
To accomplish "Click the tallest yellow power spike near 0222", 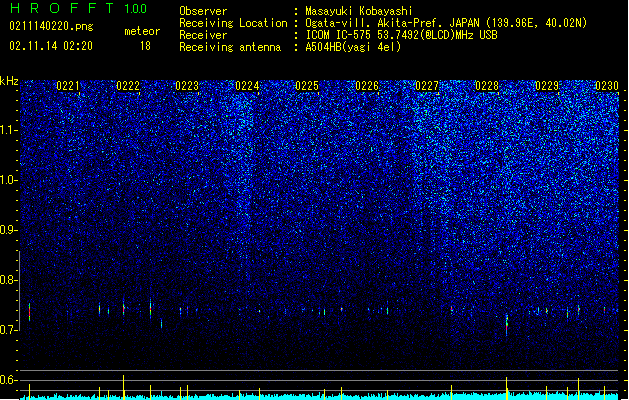I will click(x=124, y=387).
